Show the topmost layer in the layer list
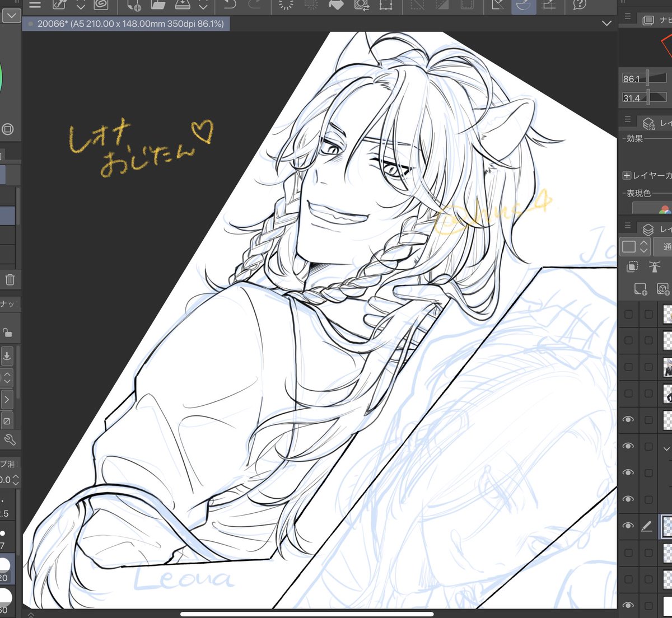The height and width of the screenshot is (618, 672). (628, 315)
